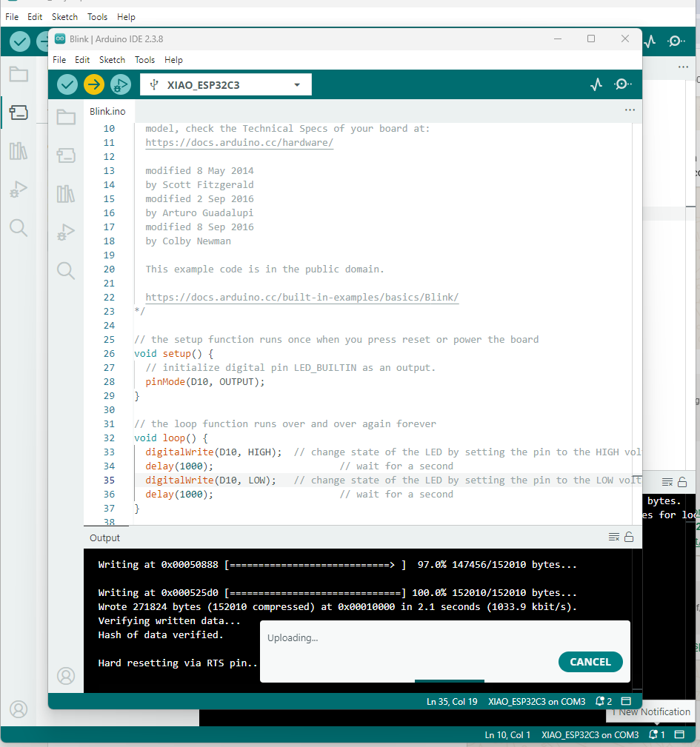The height and width of the screenshot is (747, 700).
Task: Open Boards Manager in background window sidebar
Action: point(19,113)
